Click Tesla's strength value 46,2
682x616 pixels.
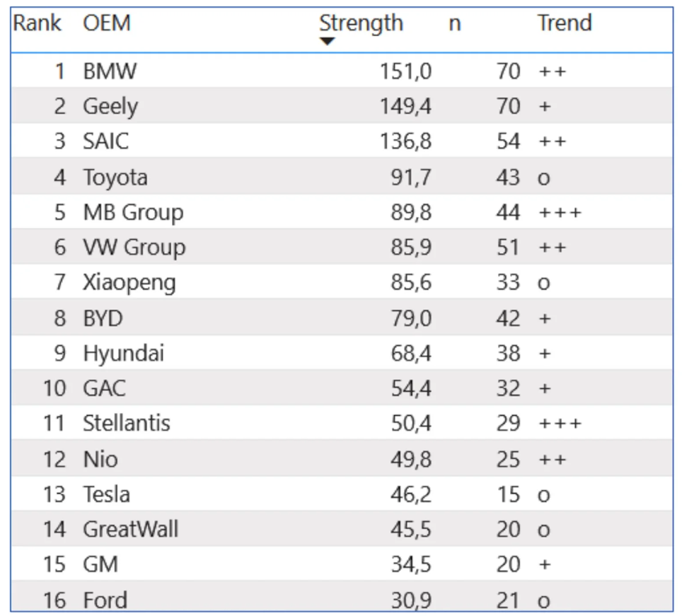[x=410, y=494]
